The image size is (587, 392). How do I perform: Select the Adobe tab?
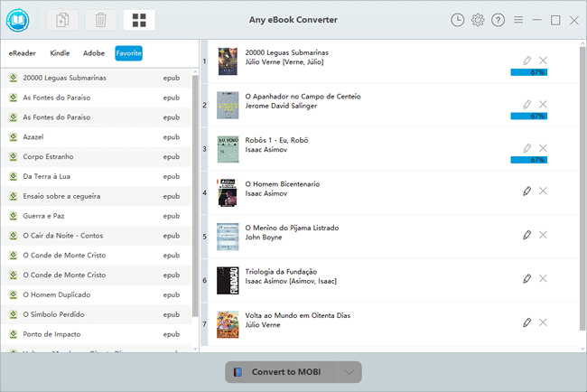[94, 53]
